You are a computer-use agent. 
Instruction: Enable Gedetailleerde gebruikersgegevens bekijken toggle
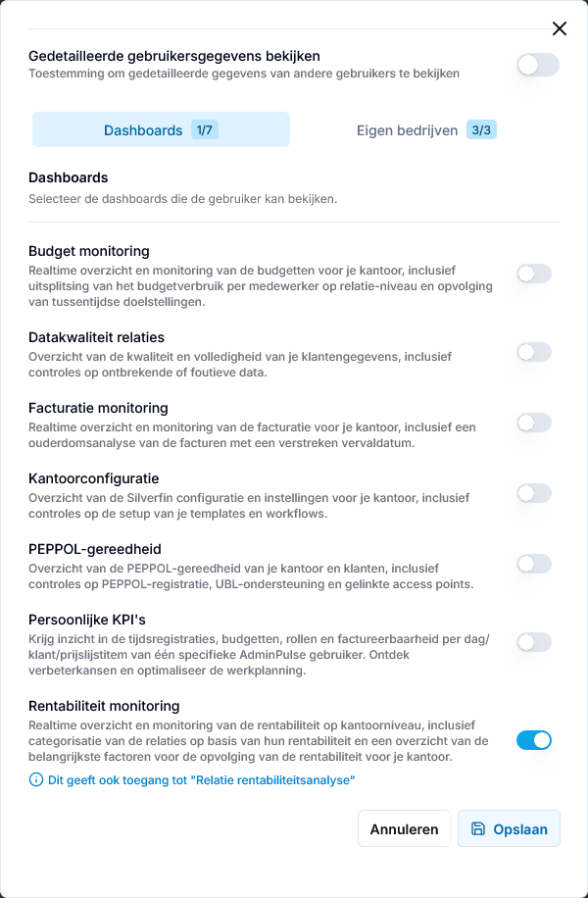(x=538, y=65)
